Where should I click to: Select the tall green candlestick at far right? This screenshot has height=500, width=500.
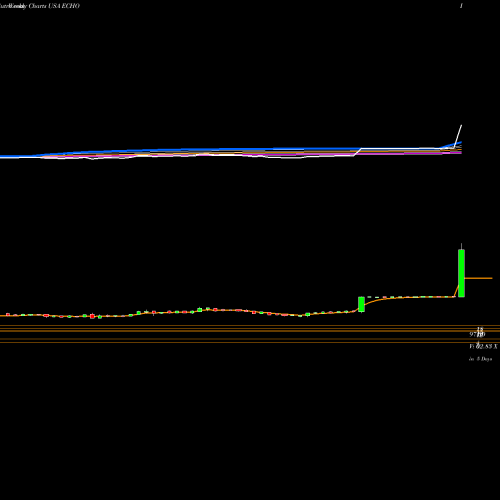click(461, 273)
